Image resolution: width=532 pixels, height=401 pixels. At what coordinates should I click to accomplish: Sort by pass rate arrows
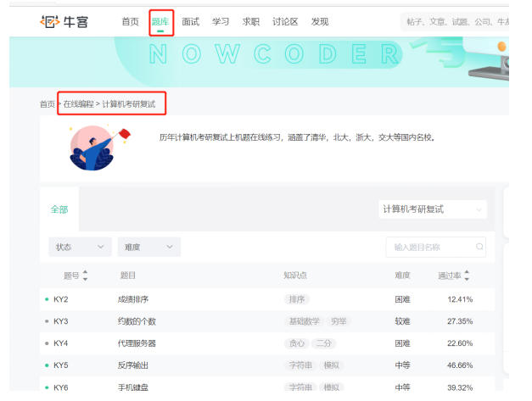[467, 276]
